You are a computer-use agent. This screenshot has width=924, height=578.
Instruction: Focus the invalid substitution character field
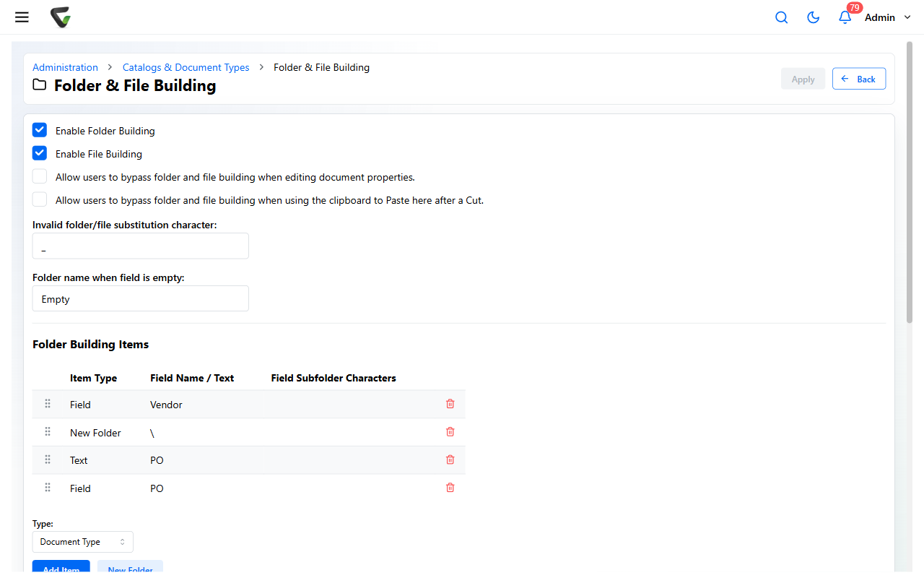pyautogui.click(x=141, y=246)
